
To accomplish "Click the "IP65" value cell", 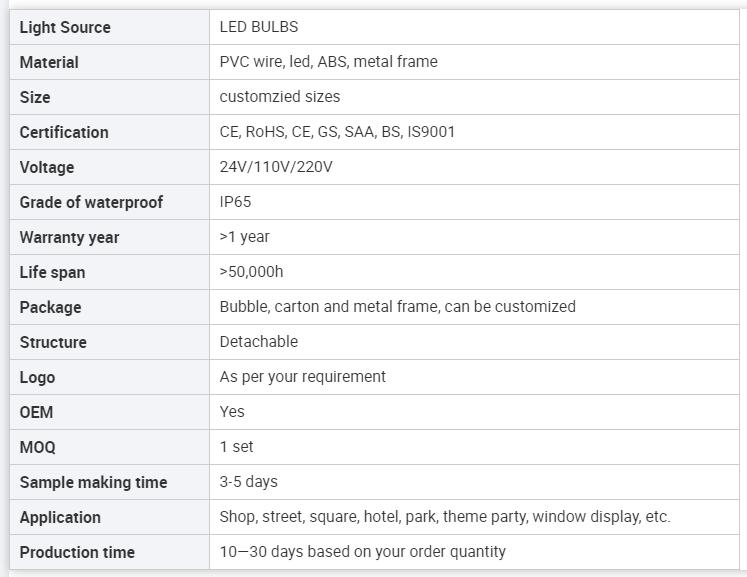I will [x=236, y=202].
